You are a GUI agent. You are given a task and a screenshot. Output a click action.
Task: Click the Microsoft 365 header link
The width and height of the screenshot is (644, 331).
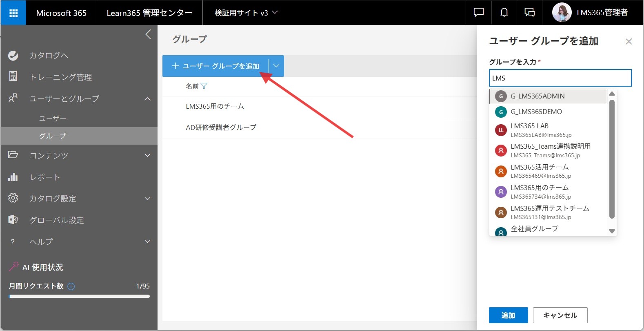pos(61,13)
